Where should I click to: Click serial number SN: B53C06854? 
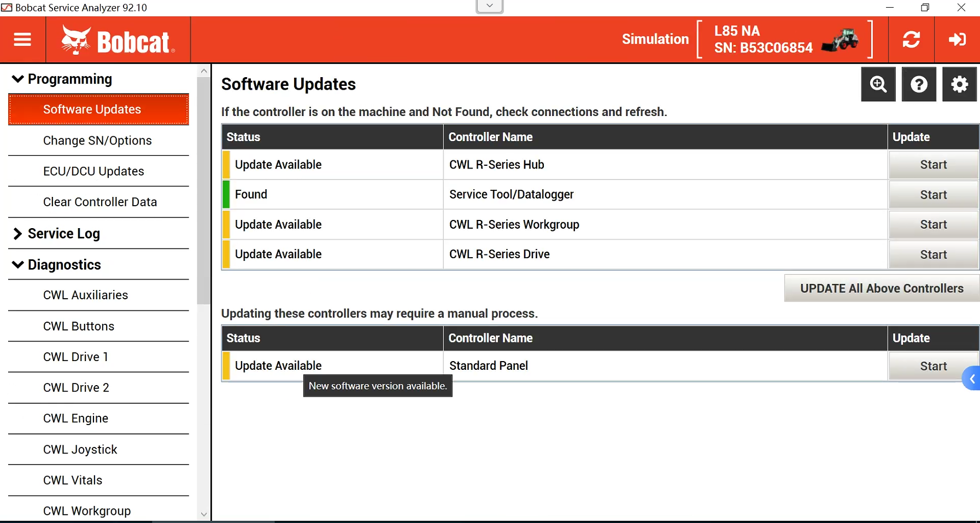[763, 48]
